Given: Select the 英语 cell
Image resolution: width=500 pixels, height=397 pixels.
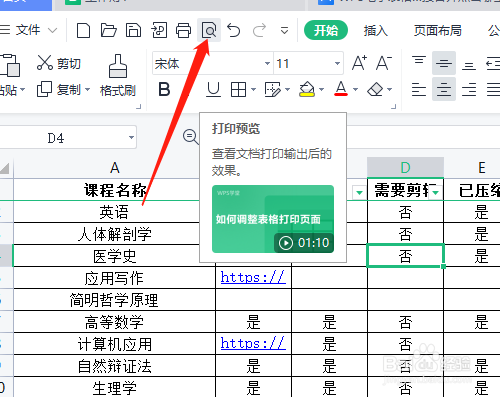Looking at the screenshot, I should (x=114, y=212).
